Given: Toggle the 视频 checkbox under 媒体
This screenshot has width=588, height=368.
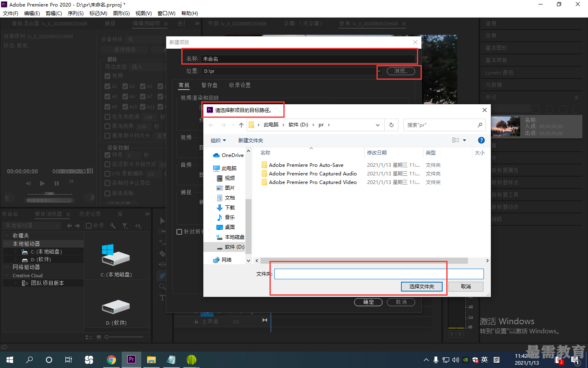Looking at the screenshot, I should click(107, 76).
